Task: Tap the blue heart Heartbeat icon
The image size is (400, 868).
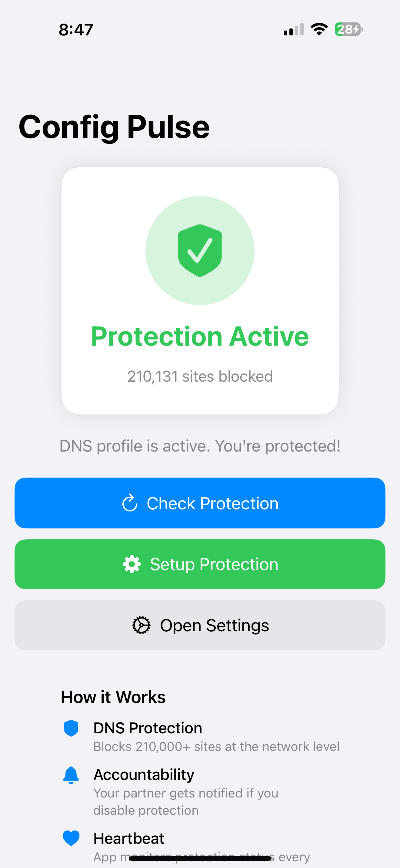Action: [71, 838]
